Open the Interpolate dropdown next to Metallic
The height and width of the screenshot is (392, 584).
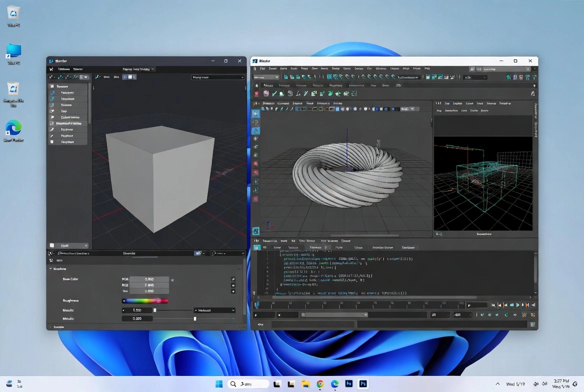pos(212,309)
